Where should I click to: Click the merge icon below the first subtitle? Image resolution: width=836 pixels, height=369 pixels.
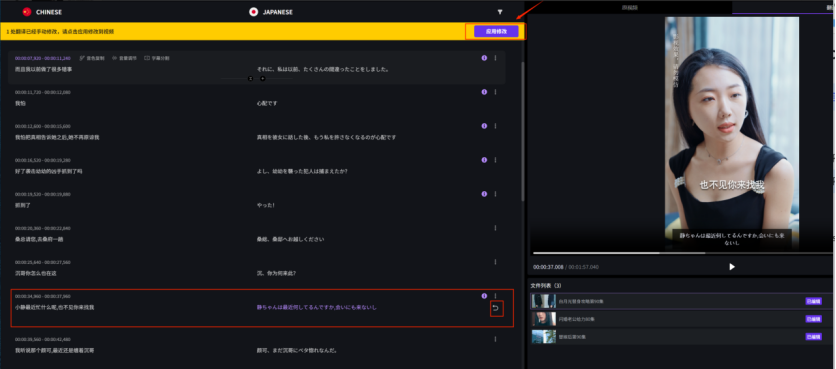pyautogui.click(x=251, y=78)
